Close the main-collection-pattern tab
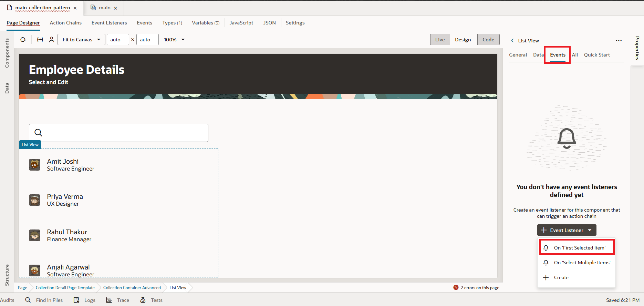The width and height of the screenshot is (644, 306). [75, 8]
